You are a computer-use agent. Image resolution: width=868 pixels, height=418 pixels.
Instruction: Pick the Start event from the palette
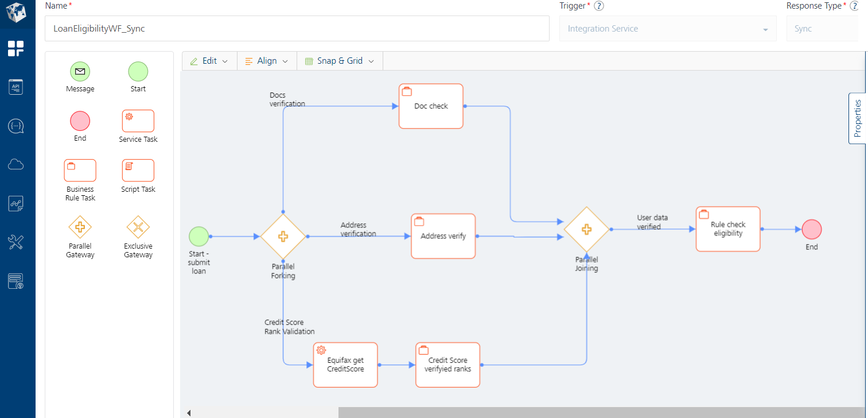[x=138, y=72]
